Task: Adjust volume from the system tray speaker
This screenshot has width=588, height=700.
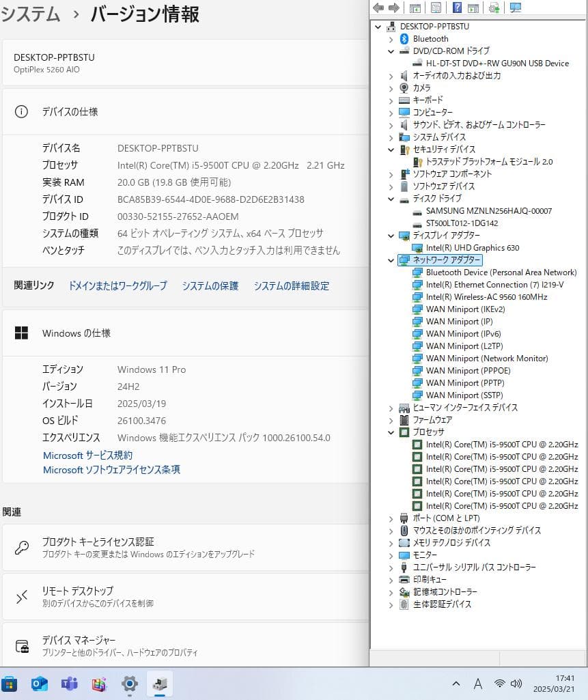Action: pos(515,683)
